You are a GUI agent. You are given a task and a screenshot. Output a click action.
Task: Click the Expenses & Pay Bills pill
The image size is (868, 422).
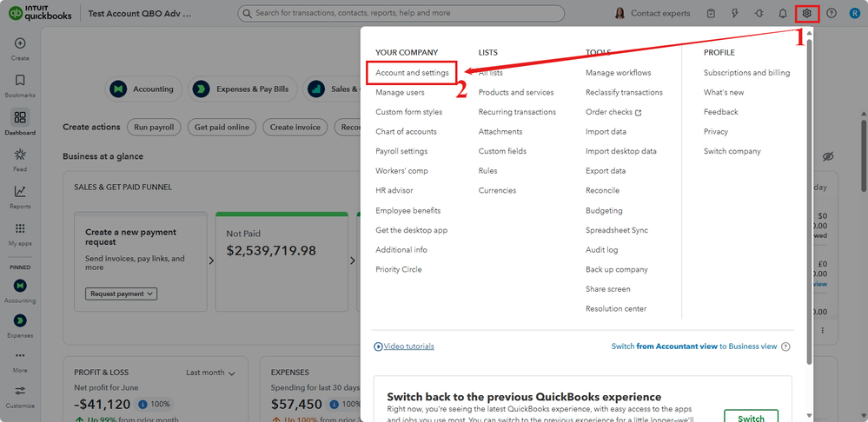242,89
